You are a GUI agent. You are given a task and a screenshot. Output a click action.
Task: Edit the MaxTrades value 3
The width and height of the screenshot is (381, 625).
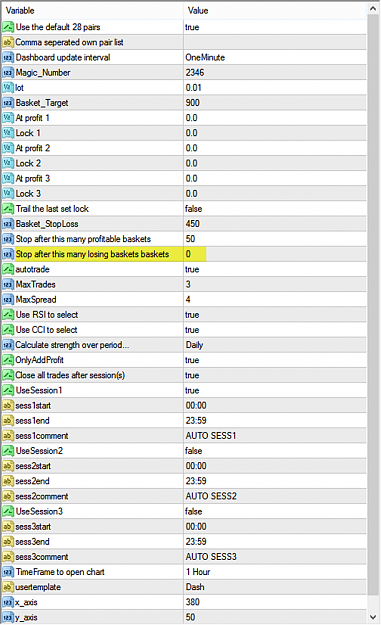(188, 285)
